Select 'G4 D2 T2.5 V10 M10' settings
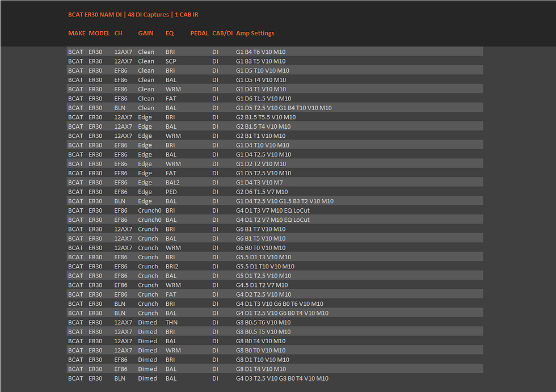The height and width of the screenshot is (392, 556). [x=263, y=295]
